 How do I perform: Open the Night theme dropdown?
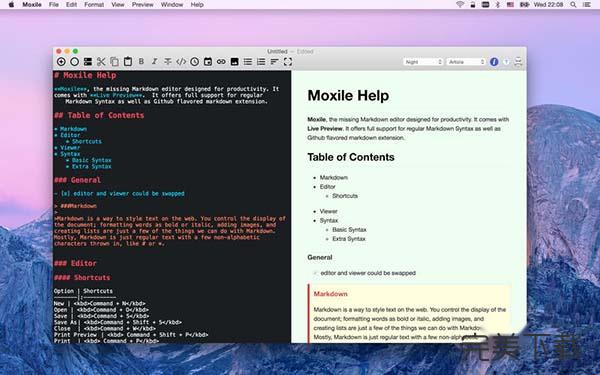(x=423, y=62)
